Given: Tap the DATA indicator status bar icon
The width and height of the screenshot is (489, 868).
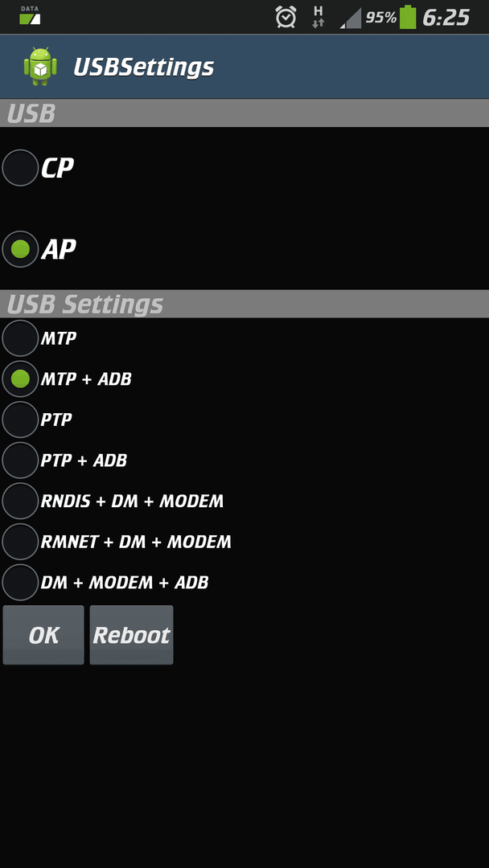Looking at the screenshot, I should click(30, 15).
